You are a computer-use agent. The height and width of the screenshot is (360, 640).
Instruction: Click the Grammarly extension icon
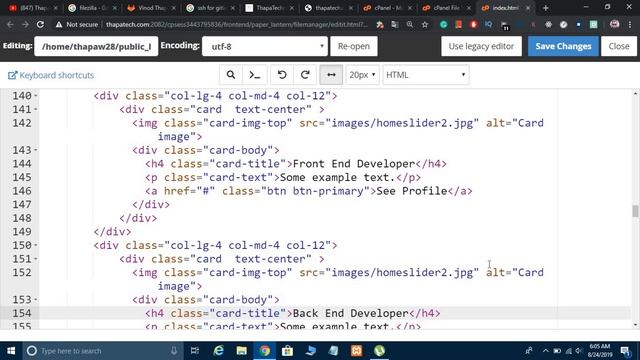click(444, 24)
